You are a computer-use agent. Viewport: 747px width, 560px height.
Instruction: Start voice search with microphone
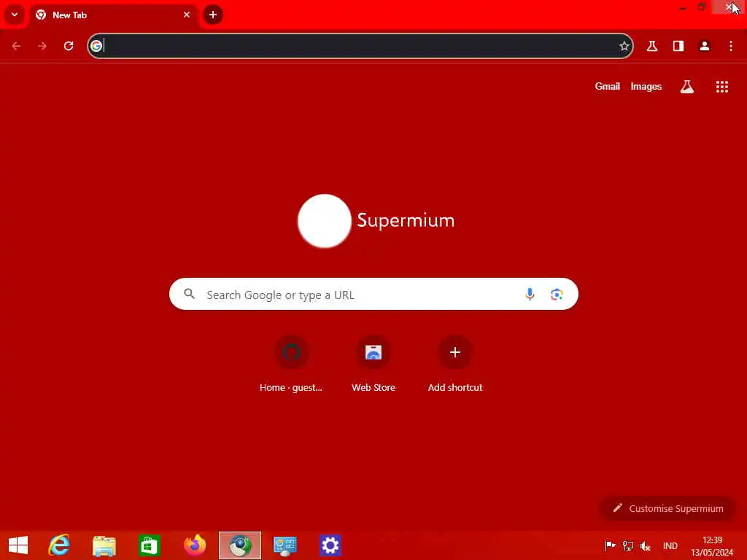tap(530, 295)
